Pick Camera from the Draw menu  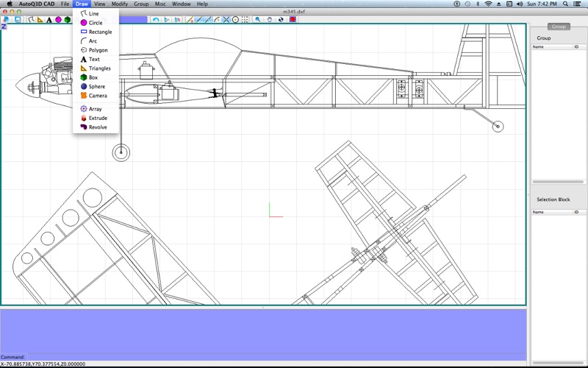click(97, 96)
